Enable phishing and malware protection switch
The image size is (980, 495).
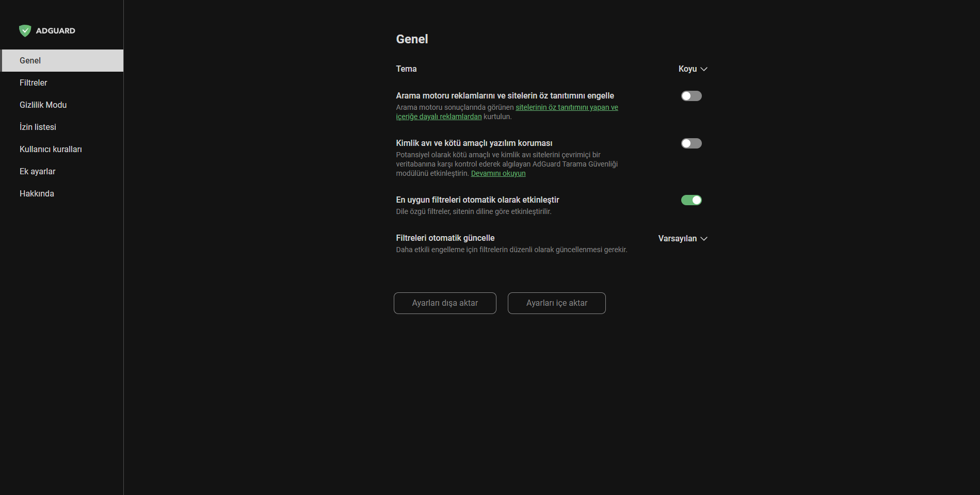pos(691,143)
